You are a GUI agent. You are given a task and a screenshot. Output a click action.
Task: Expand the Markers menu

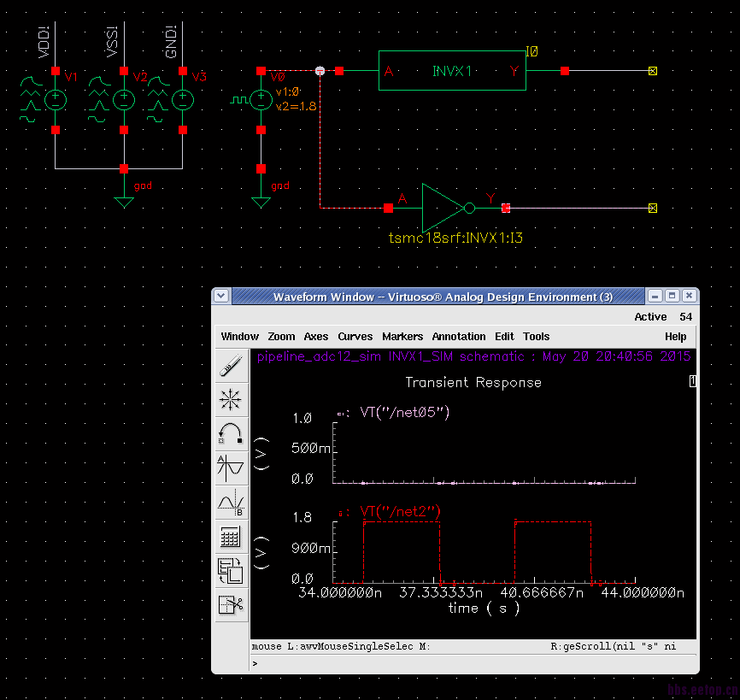(x=402, y=337)
